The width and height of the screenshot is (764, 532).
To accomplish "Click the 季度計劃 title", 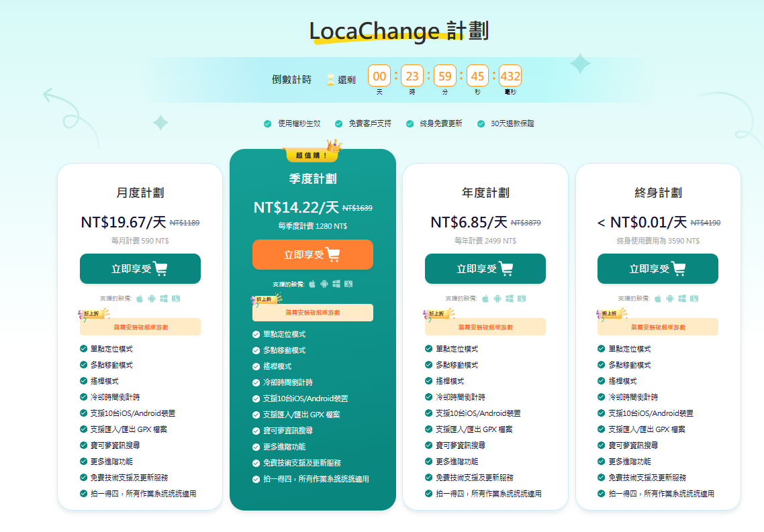I will pyautogui.click(x=313, y=178).
